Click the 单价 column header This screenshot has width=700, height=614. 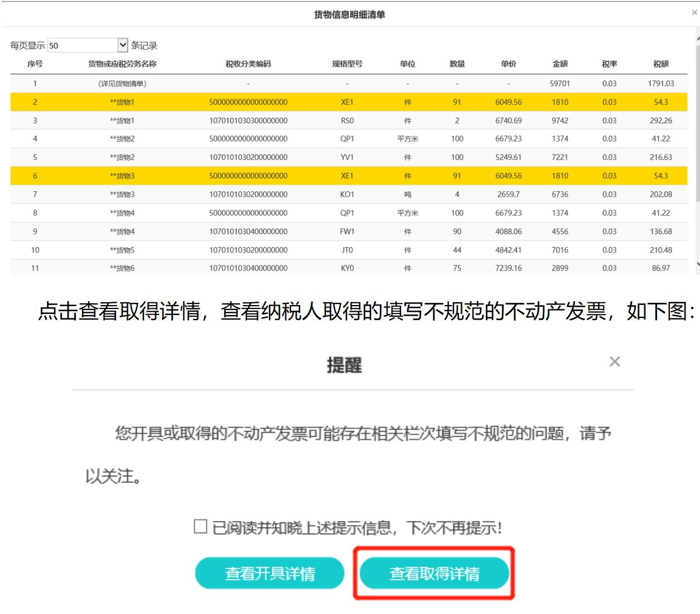[508, 64]
